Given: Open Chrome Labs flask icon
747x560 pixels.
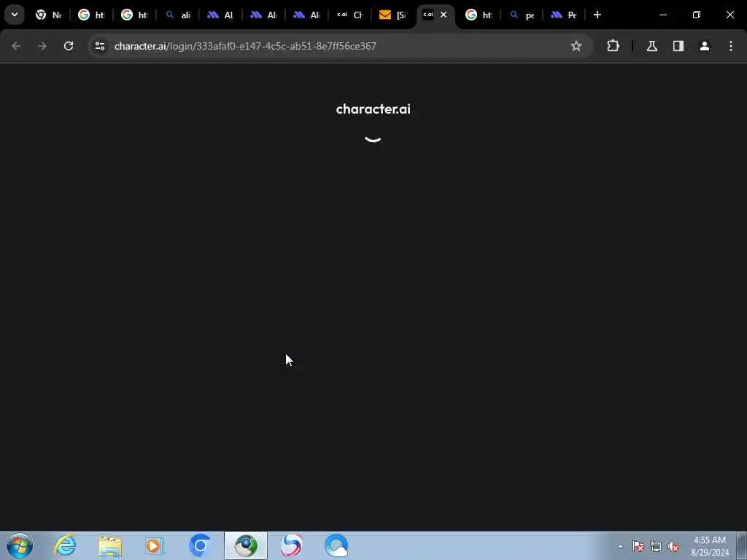Looking at the screenshot, I should [x=652, y=46].
